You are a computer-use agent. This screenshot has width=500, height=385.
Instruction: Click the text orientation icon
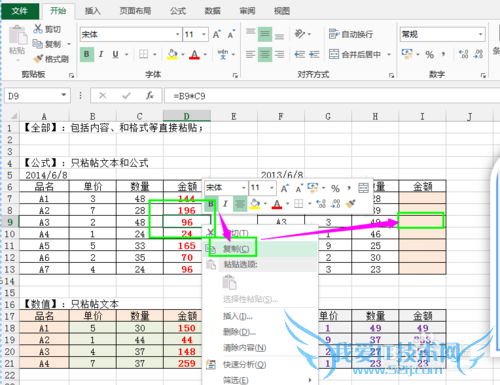pos(300,34)
